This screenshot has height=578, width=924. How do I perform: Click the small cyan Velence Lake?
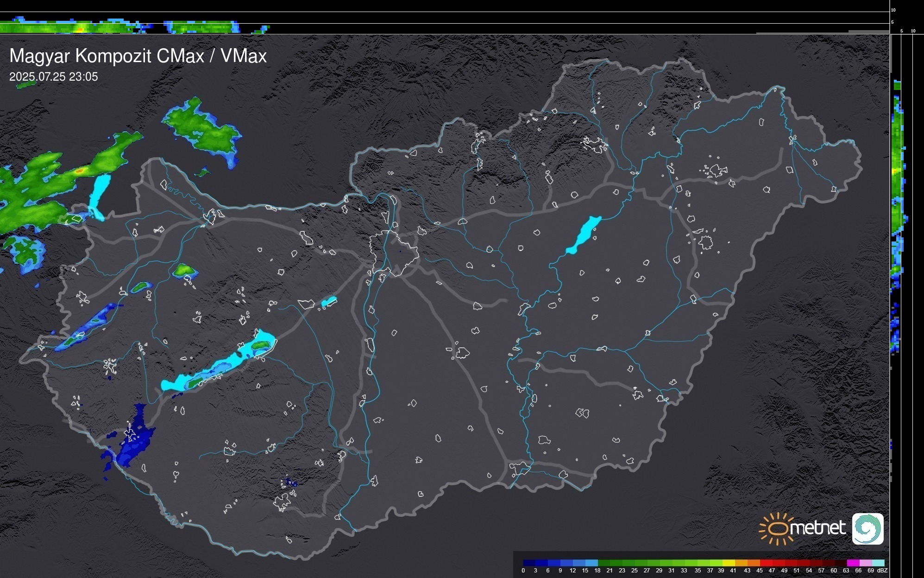pyautogui.click(x=329, y=302)
